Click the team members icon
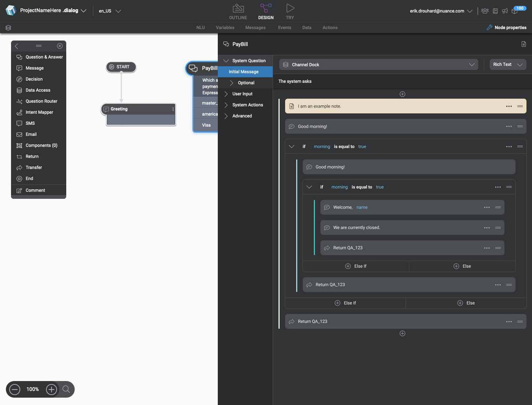The height and width of the screenshot is (405, 532). tap(485, 11)
